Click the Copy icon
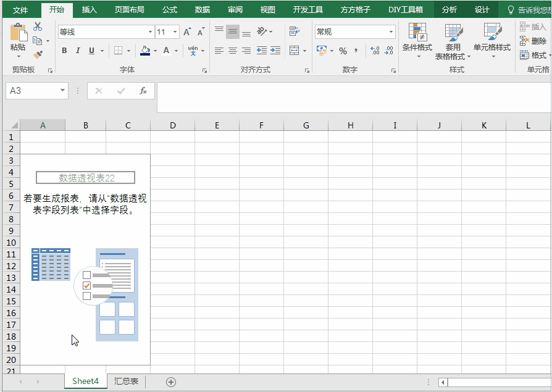The width and height of the screenshot is (552, 392). coord(37,41)
